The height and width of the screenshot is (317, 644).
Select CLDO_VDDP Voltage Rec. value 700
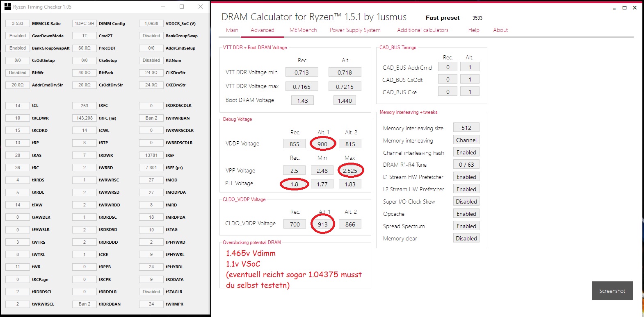[x=295, y=224]
